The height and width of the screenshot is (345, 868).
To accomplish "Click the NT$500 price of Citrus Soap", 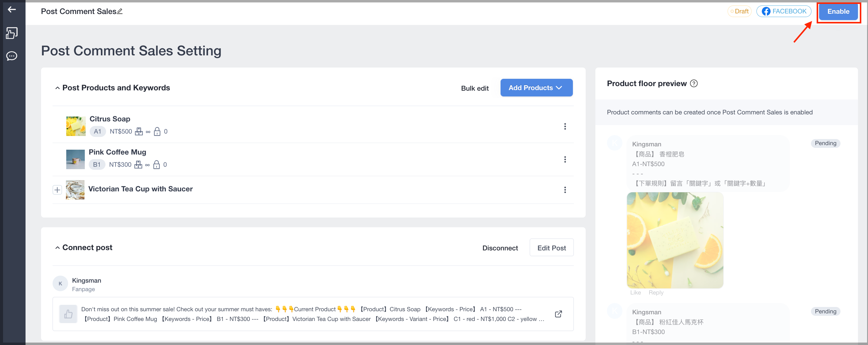I will click(x=121, y=131).
